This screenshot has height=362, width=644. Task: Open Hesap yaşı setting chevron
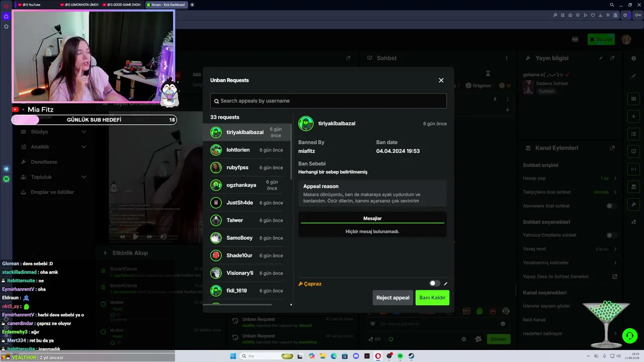(x=615, y=178)
